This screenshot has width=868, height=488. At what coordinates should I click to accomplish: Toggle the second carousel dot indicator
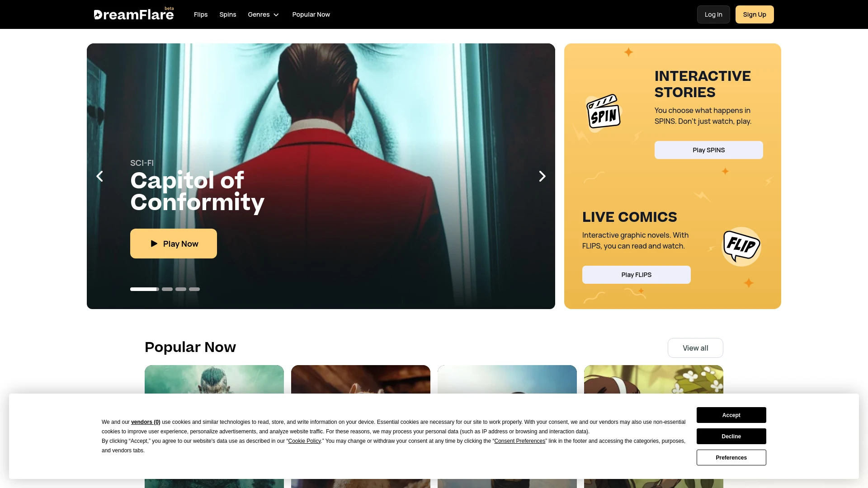(x=167, y=289)
